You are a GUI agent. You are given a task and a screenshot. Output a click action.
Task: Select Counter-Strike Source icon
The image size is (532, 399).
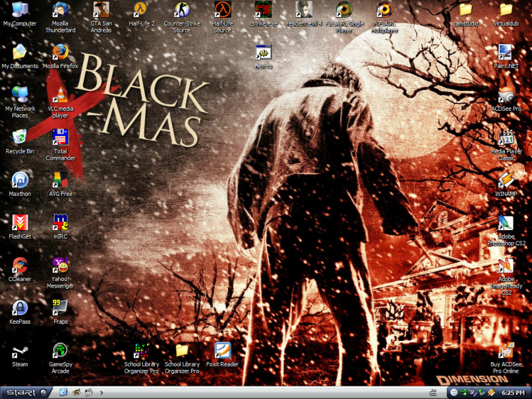182,17
